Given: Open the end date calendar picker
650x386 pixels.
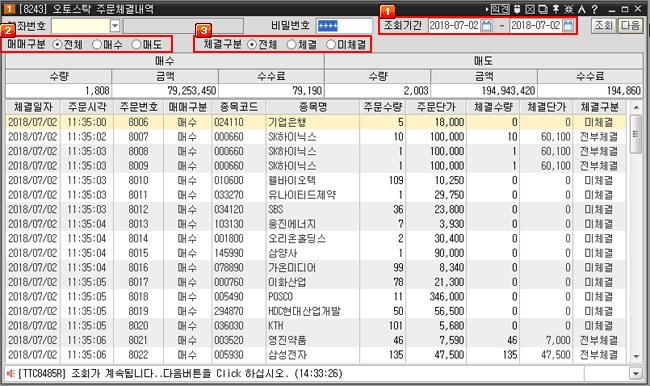Looking at the screenshot, I should click(568, 26).
